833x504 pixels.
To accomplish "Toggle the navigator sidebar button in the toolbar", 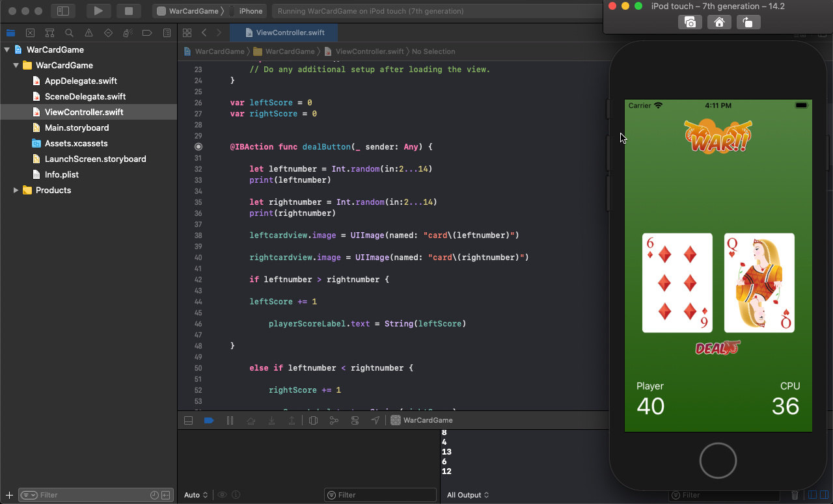I will click(63, 11).
